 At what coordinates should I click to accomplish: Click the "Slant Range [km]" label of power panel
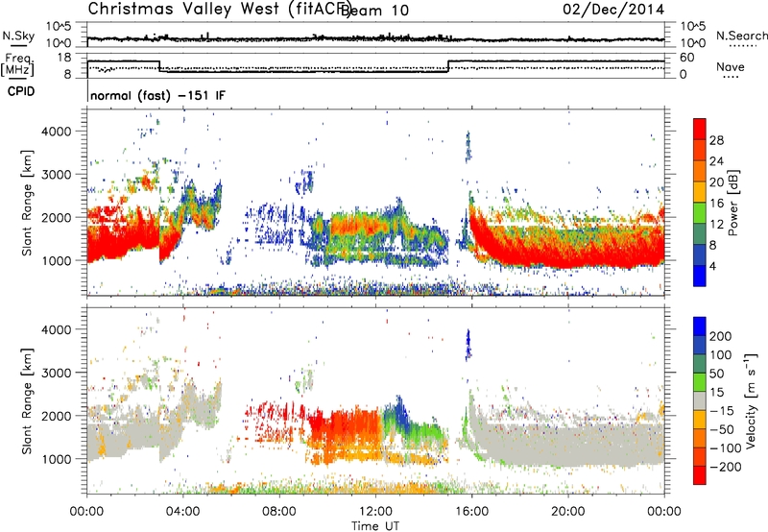pyautogui.click(x=27, y=203)
